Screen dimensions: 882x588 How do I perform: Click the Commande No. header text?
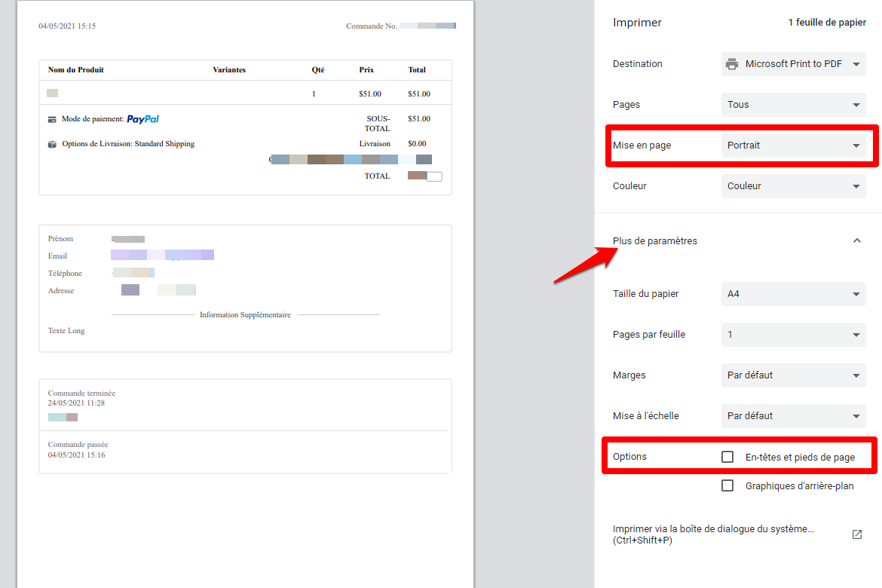click(371, 26)
